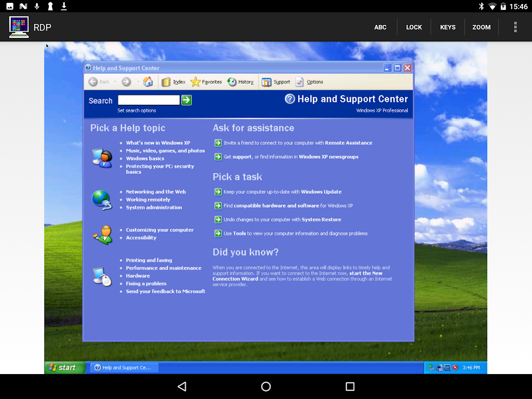Expand the Back button history dropdown arrow
The height and width of the screenshot is (399, 532).
[x=115, y=82]
